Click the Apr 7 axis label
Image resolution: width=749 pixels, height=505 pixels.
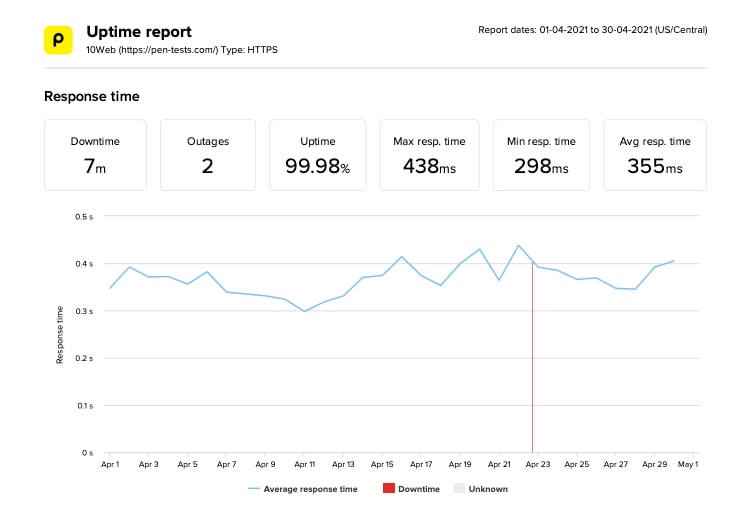tap(226, 464)
